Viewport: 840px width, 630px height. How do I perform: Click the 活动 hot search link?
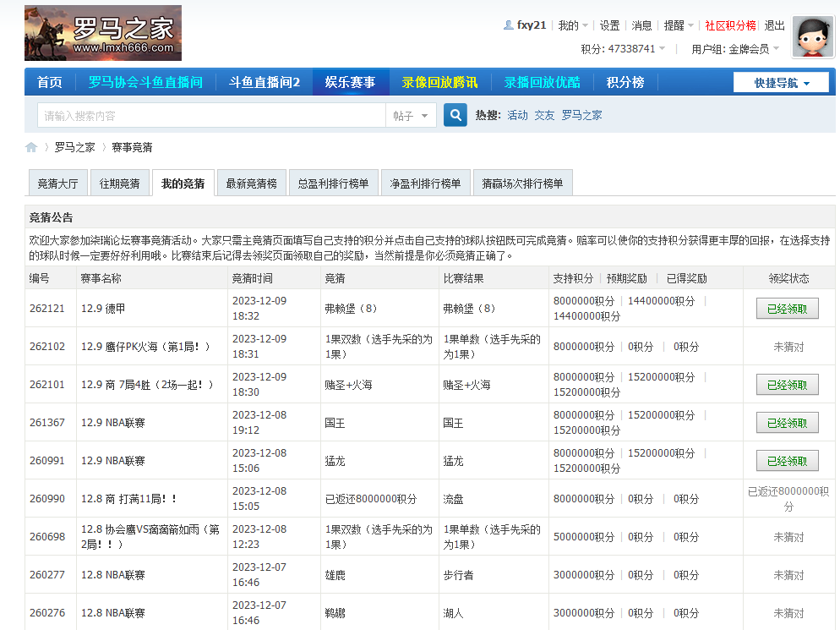point(517,114)
